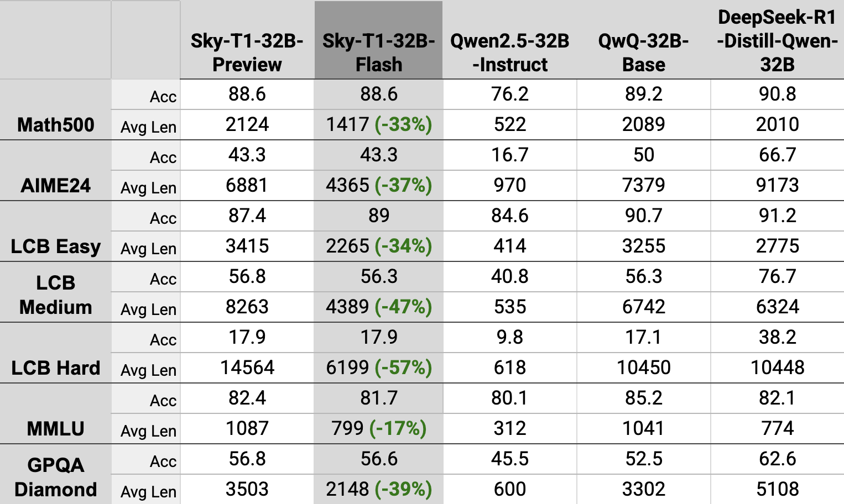The height and width of the screenshot is (504, 844).
Task: Click the MMLU row label
Action: pos(55,429)
